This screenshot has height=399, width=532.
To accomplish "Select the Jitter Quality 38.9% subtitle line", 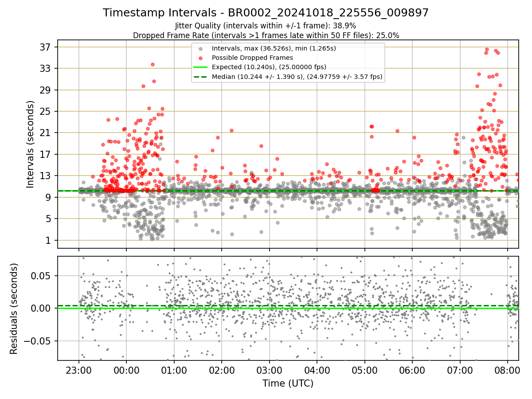I will [266, 26].
